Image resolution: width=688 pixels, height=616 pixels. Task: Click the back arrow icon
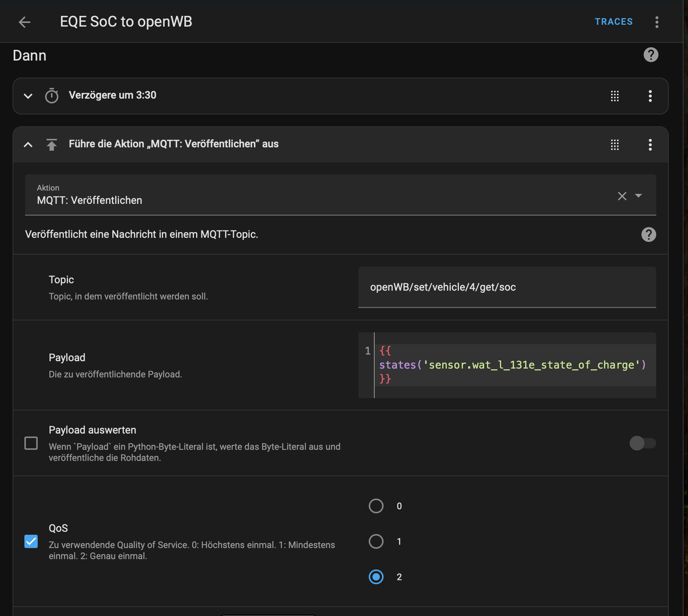24,22
